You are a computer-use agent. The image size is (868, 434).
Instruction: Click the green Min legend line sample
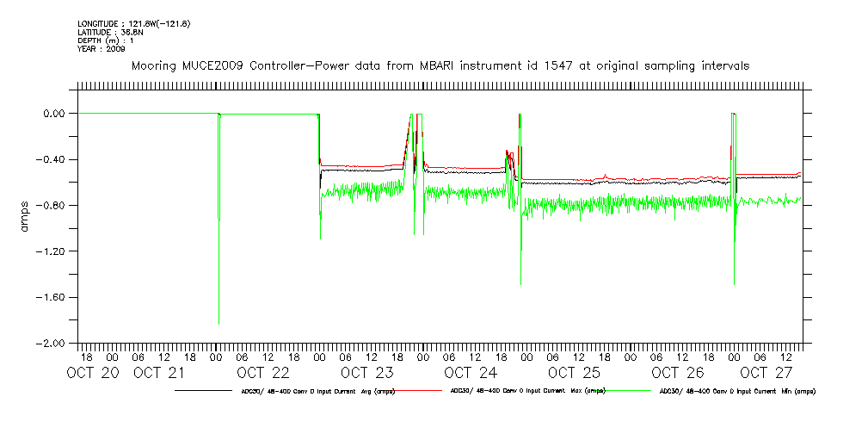tap(629, 390)
